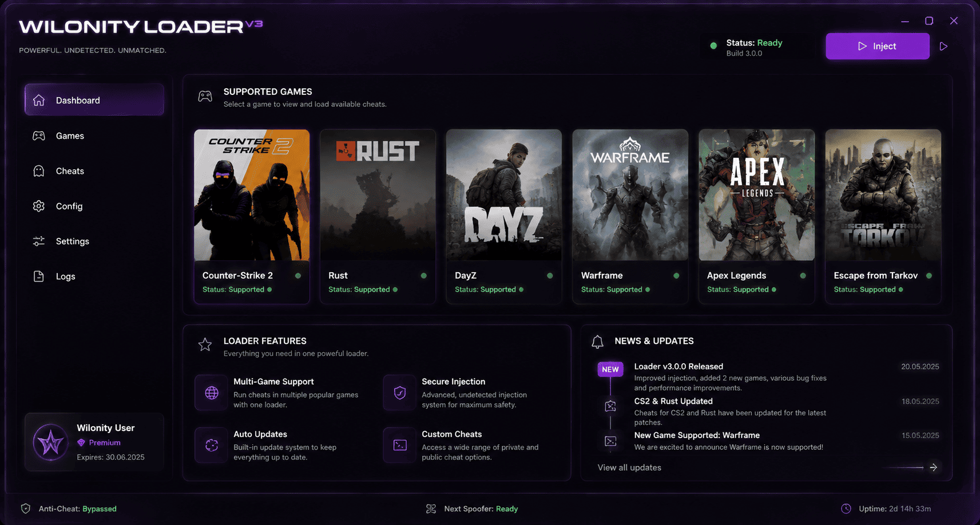Click the Escape from Tarkov title text
Image resolution: width=980 pixels, height=525 pixels.
pos(875,275)
